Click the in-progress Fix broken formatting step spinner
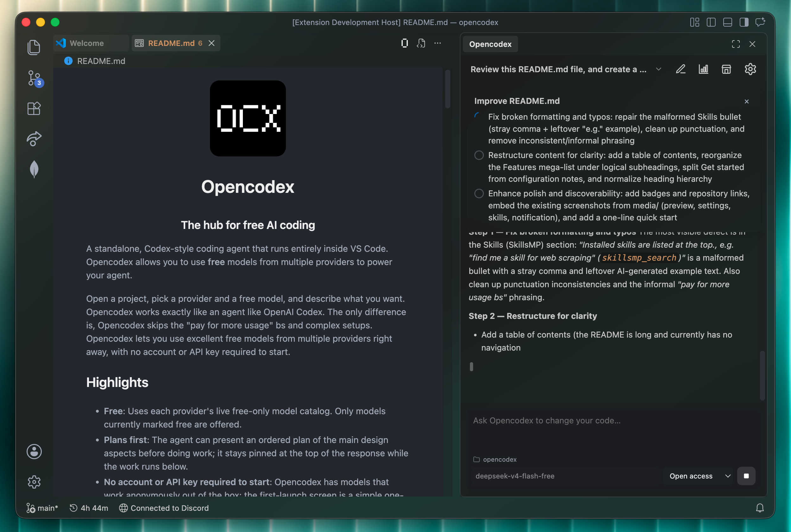This screenshot has height=532, width=791. pos(478,117)
